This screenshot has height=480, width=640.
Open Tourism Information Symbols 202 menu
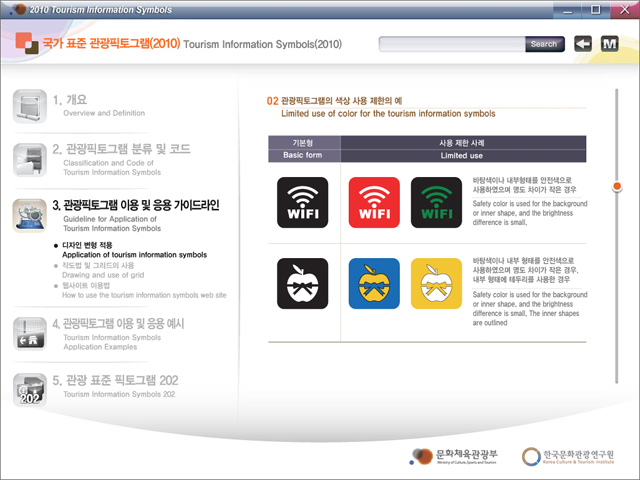(120, 387)
